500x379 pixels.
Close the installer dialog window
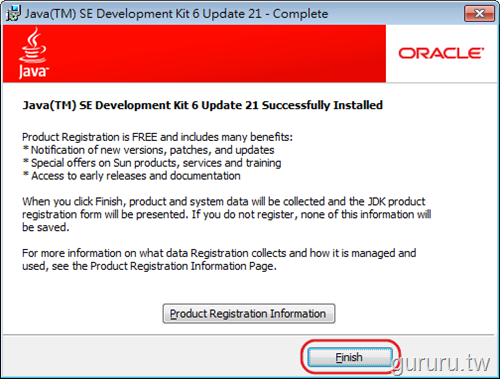click(479, 13)
